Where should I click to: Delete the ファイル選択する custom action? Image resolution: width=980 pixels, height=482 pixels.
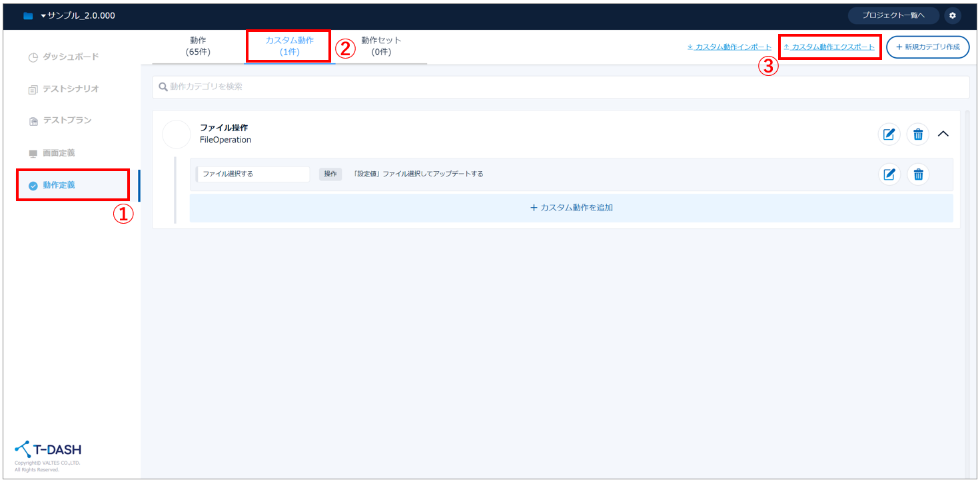(x=918, y=174)
